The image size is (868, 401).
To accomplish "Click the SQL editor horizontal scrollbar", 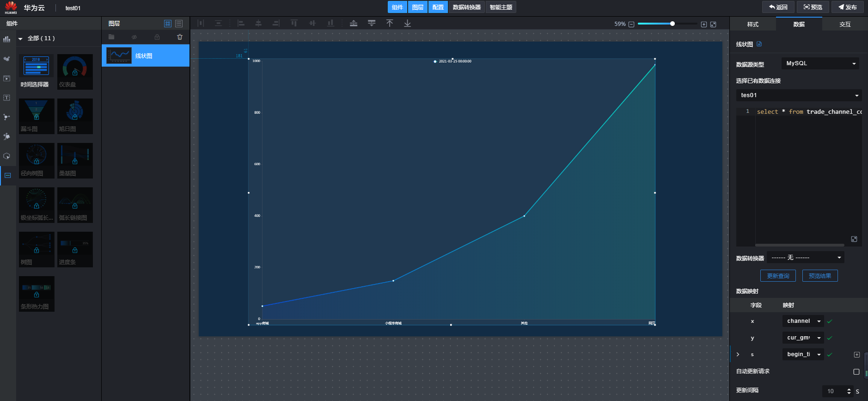I will (800, 245).
